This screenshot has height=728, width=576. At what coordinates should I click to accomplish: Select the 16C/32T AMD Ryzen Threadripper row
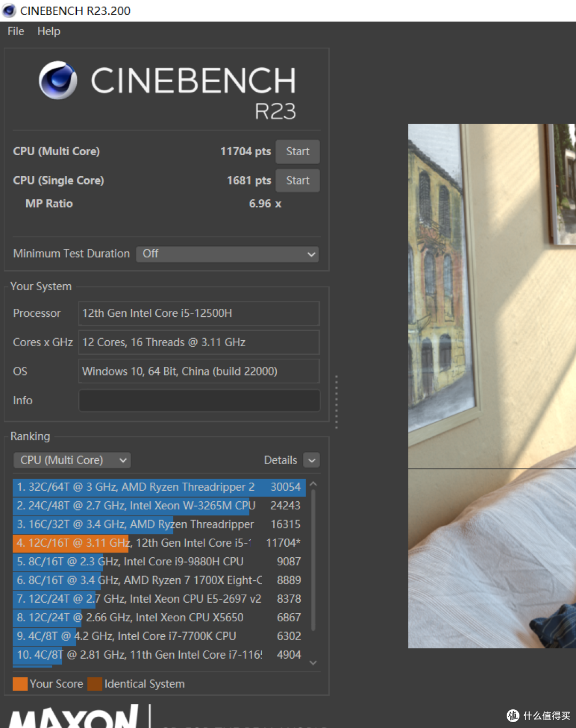[x=159, y=524]
